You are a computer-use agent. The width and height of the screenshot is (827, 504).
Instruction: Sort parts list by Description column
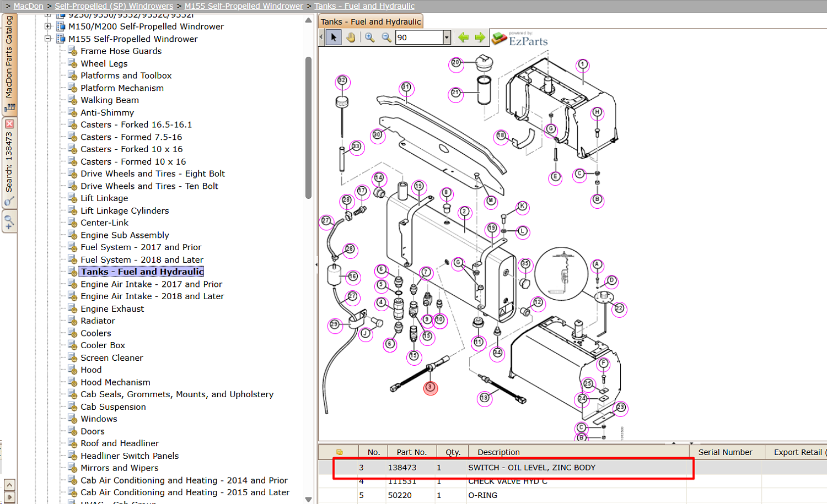click(x=578, y=452)
